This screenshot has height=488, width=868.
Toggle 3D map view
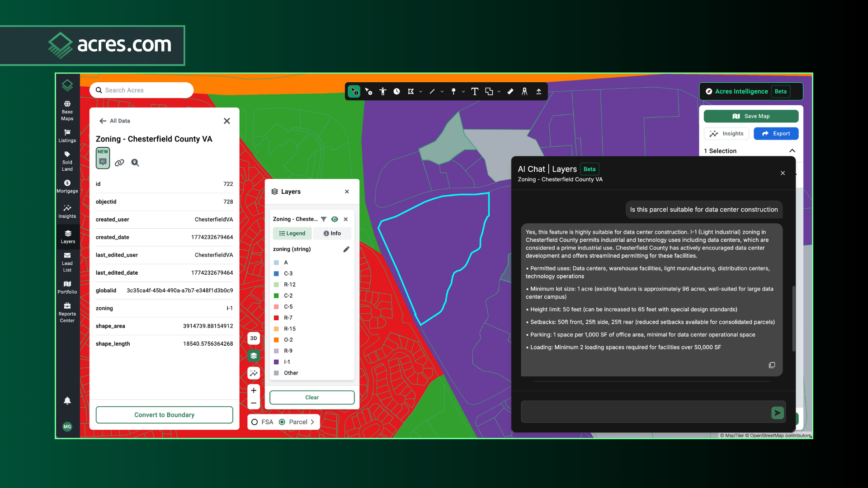pos(254,338)
